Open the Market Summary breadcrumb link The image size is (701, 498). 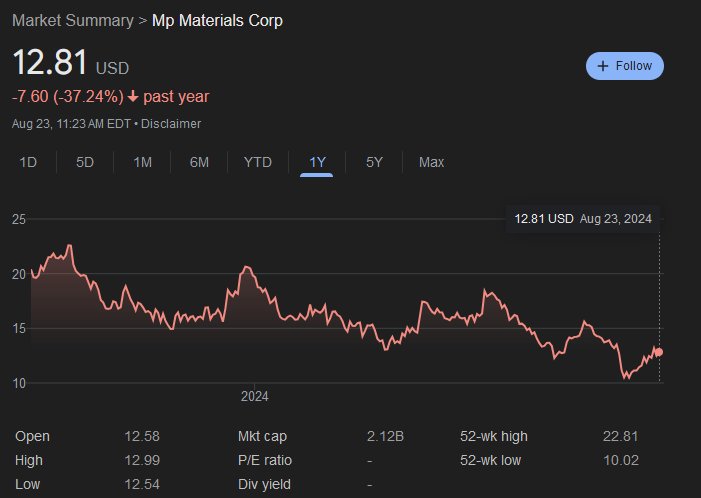click(73, 21)
